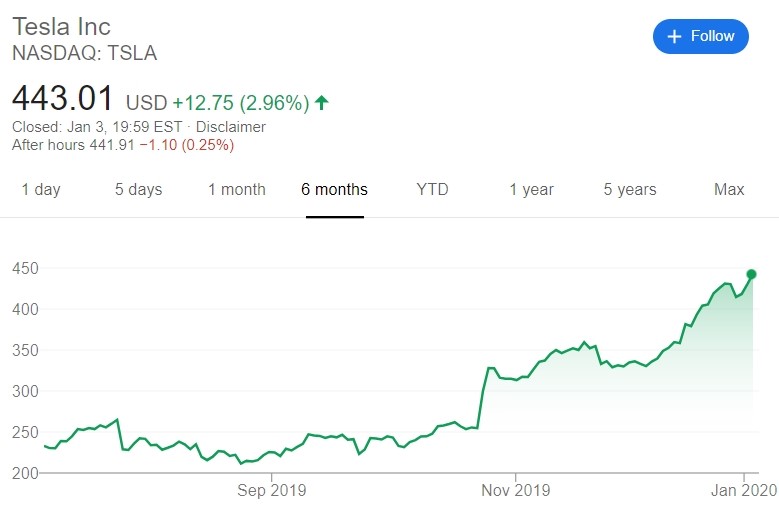Click the Jan 2020 axis label
This screenshot has width=779, height=521.
[x=744, y=490]
